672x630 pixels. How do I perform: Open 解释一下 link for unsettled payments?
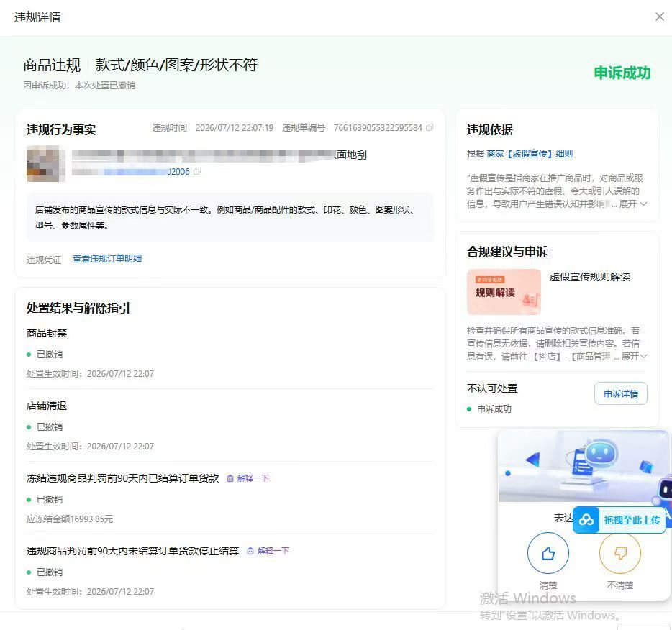click(x=273, y=551)
